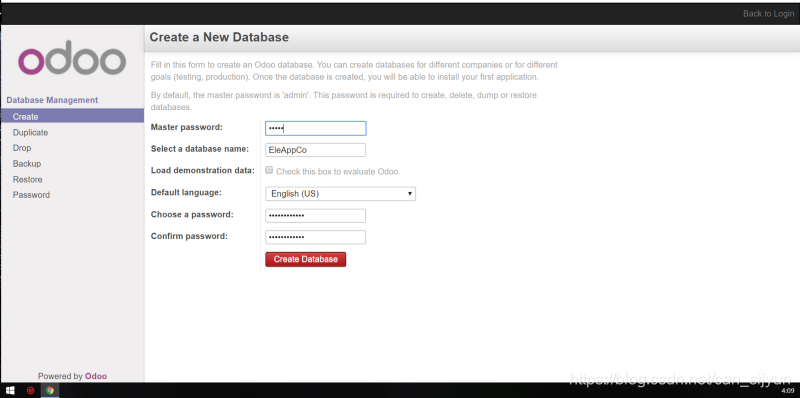This screenshot has height=398, width=800.
Task: Open the Backup menu item
Action: coord(27,164)
